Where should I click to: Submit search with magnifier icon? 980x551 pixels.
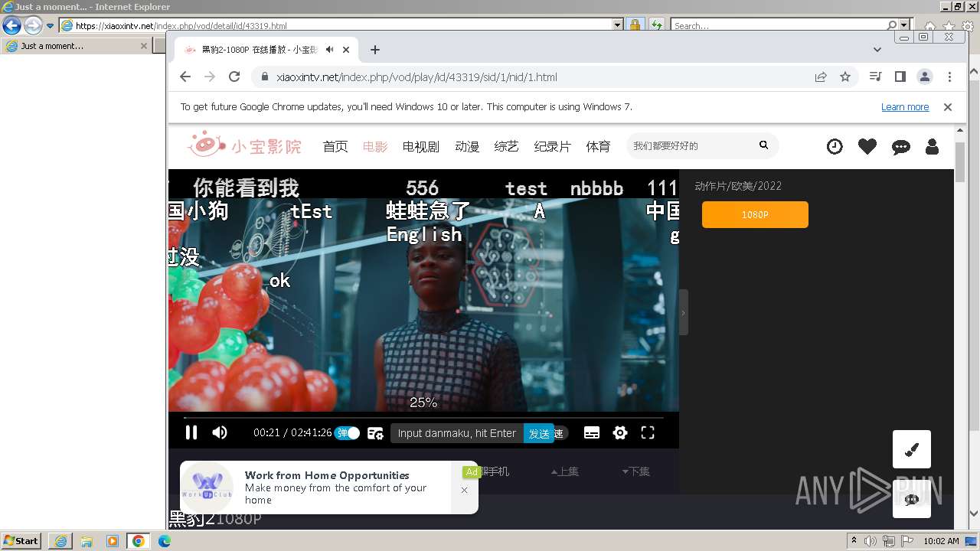click(x=763, y=145)
